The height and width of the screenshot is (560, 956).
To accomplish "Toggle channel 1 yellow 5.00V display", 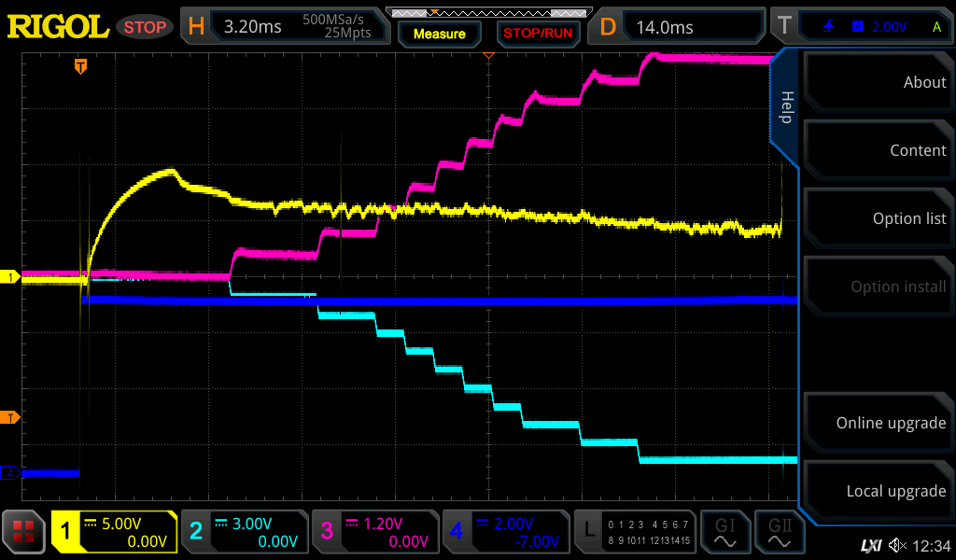I will (x=114, y=533).
